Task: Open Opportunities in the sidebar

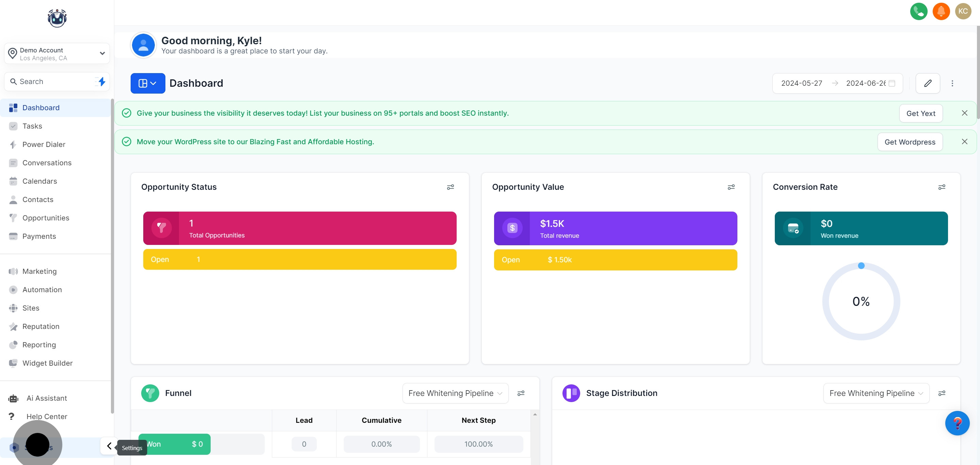Action: coord(46,218)
